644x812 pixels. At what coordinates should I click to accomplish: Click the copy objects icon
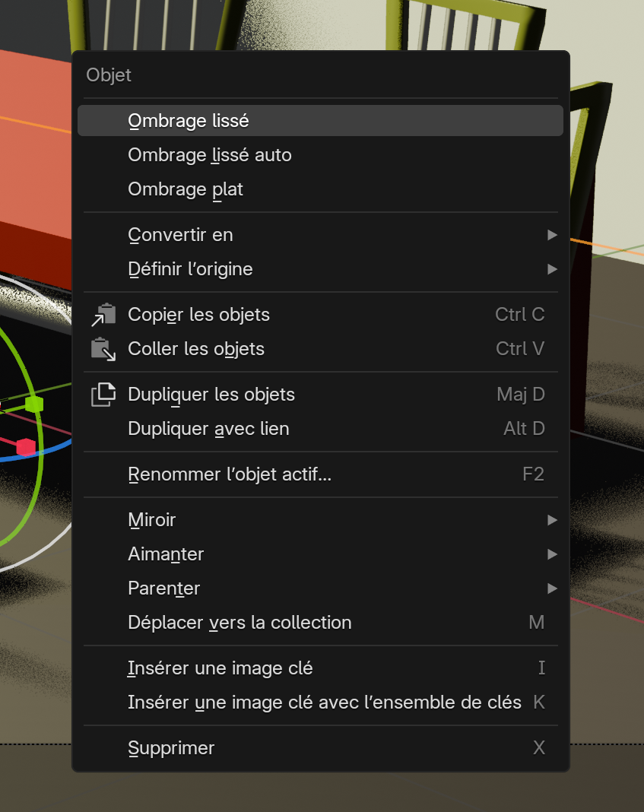click(x=103, y=315)
